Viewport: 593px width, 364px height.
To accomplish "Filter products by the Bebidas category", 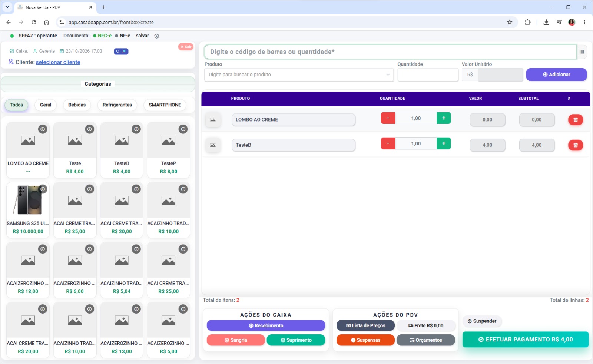I will [77, 105].
